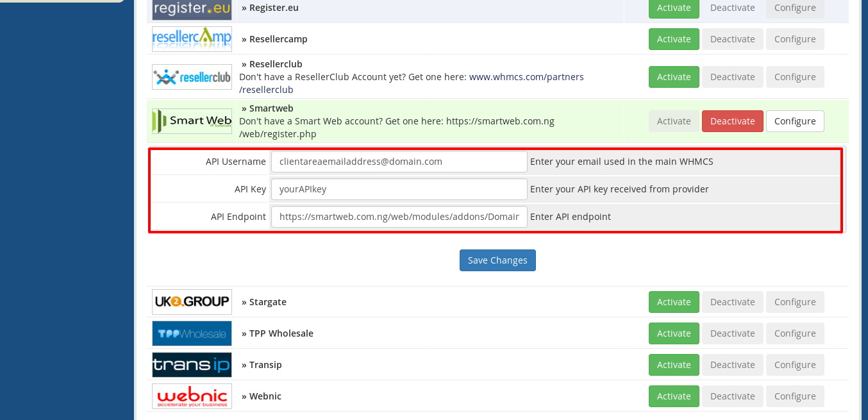Save Changes to Smartweb settings
This screenshot has width=868, height=420.
pyautogui.click(x=497, y=260)
